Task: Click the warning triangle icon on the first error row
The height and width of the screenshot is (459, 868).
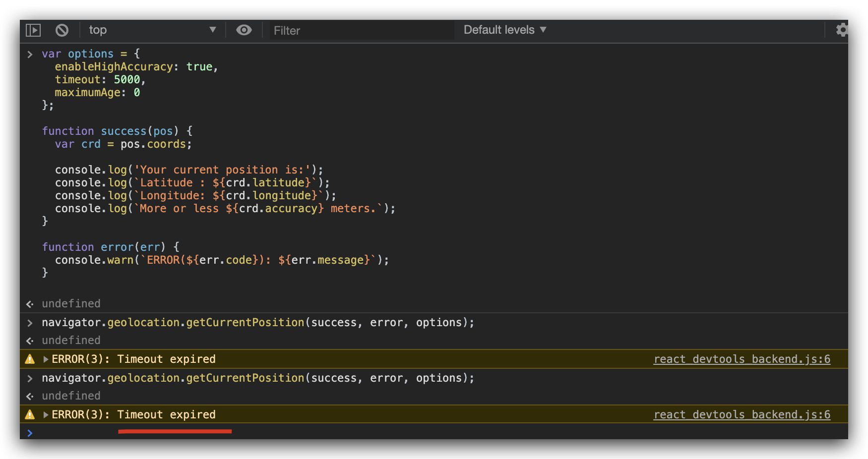Action: click(30, 359)
